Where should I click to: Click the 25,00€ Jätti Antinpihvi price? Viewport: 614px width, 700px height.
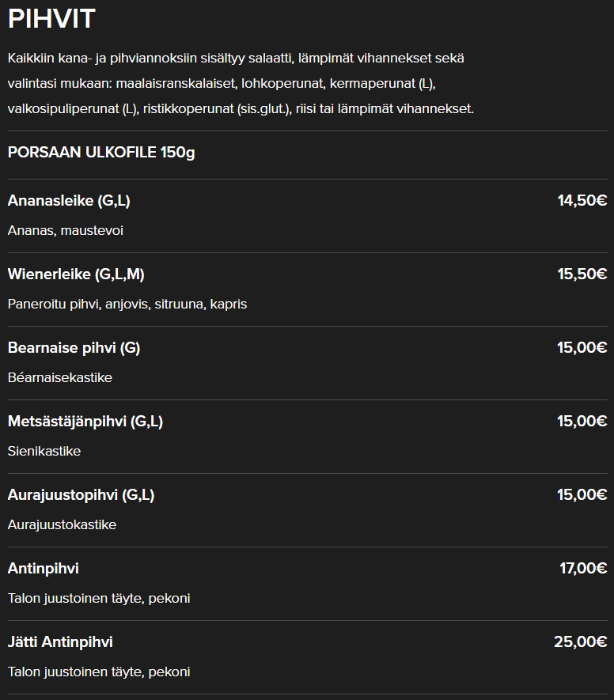[581, 641]
